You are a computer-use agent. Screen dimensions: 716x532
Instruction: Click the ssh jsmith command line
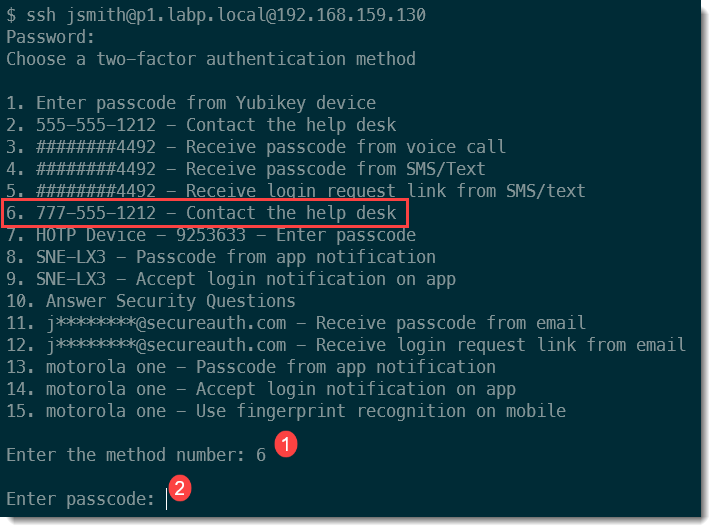[216, 15]
